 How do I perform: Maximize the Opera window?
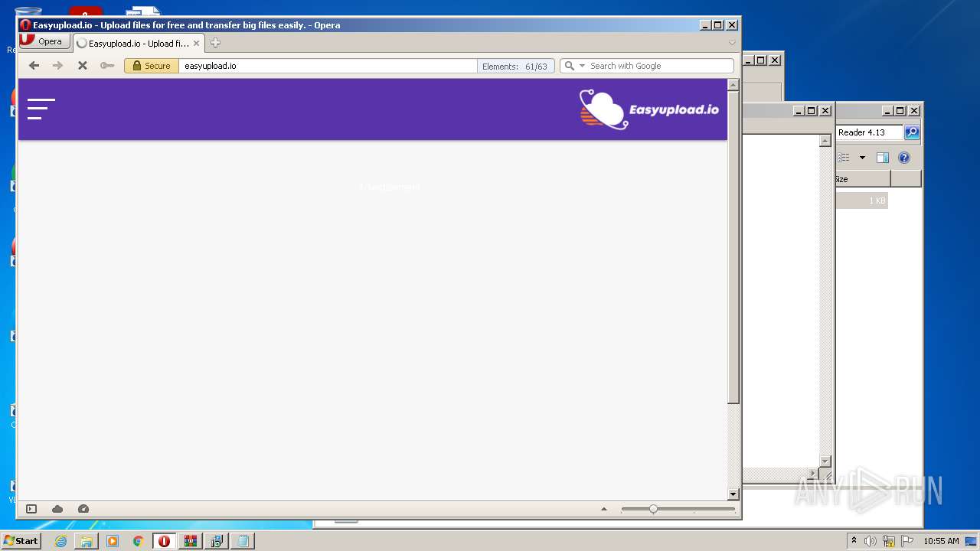click(x=718, y=25)
